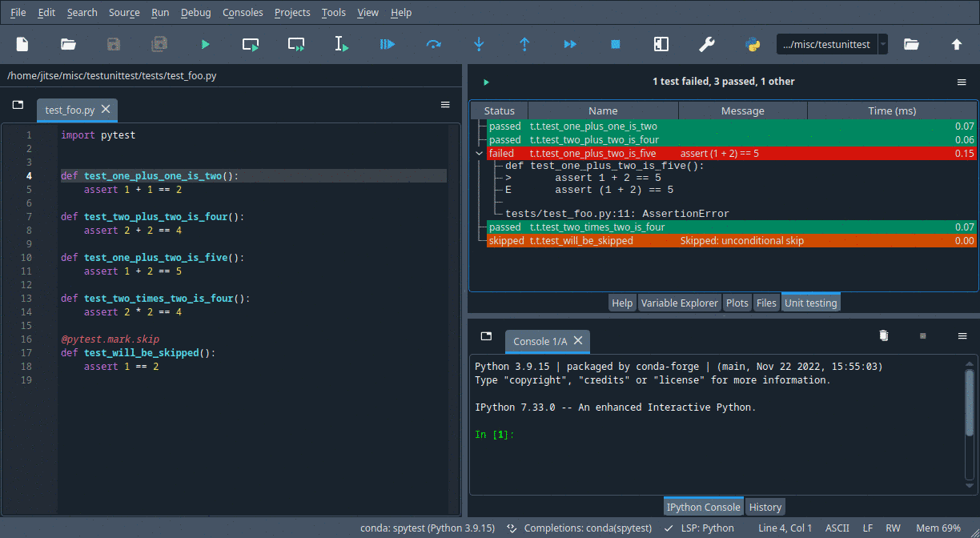Run the current script with the green Run icon
Image resolution: width=980 pixels, height=538 pixels.
point(205,44)
